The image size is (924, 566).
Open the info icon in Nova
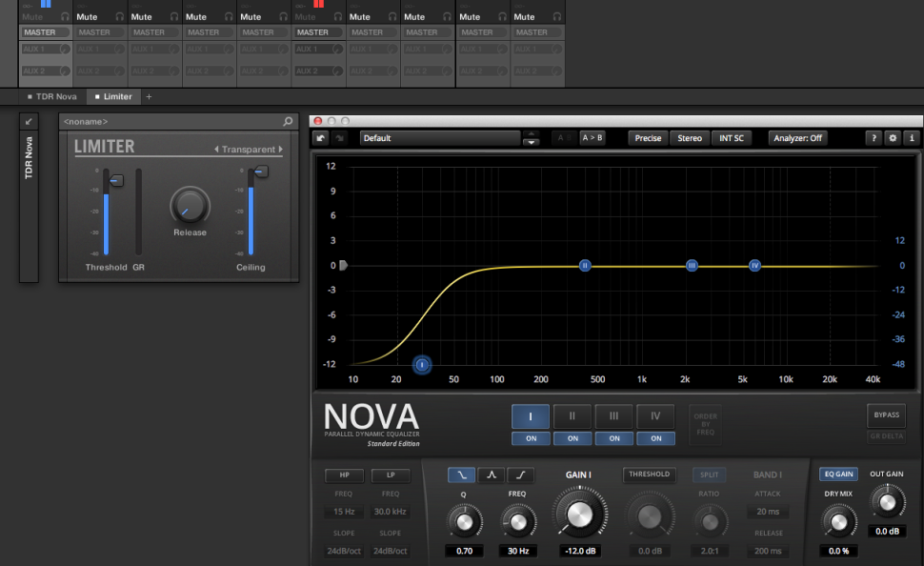tap(911, 138)
